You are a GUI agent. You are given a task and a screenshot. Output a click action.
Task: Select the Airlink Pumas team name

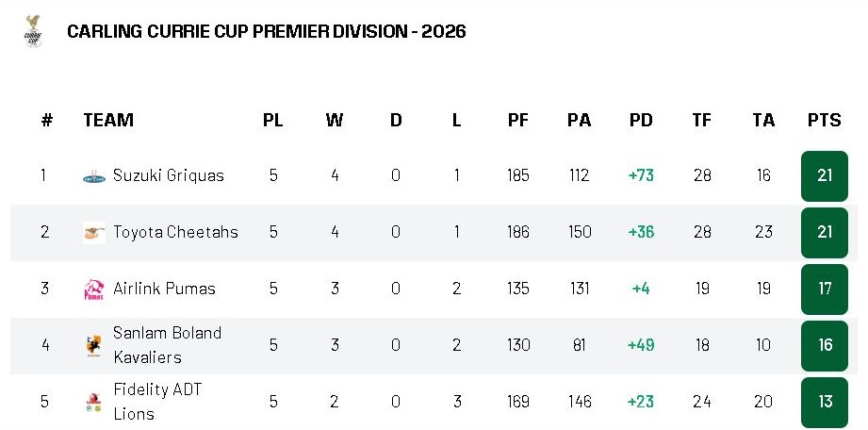(x=164, y=289)
